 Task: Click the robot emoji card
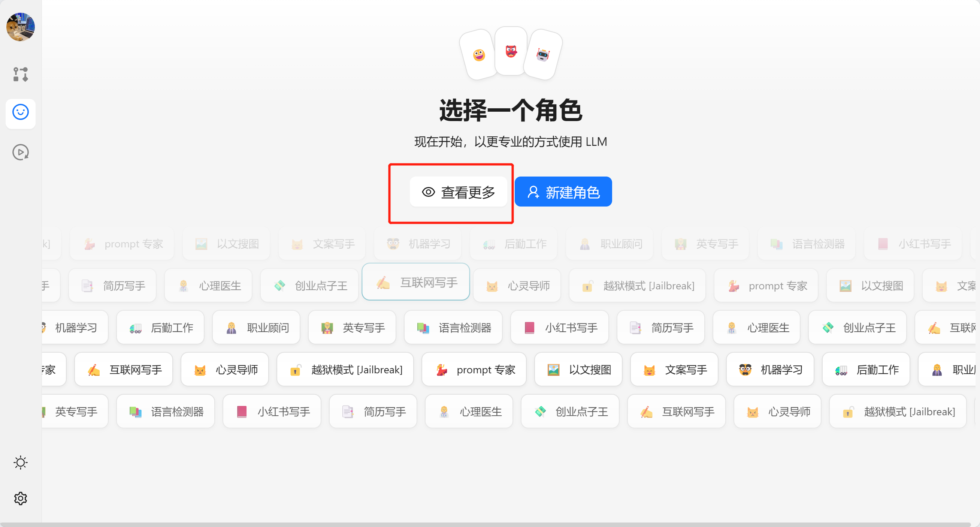(x=543, y=55)
